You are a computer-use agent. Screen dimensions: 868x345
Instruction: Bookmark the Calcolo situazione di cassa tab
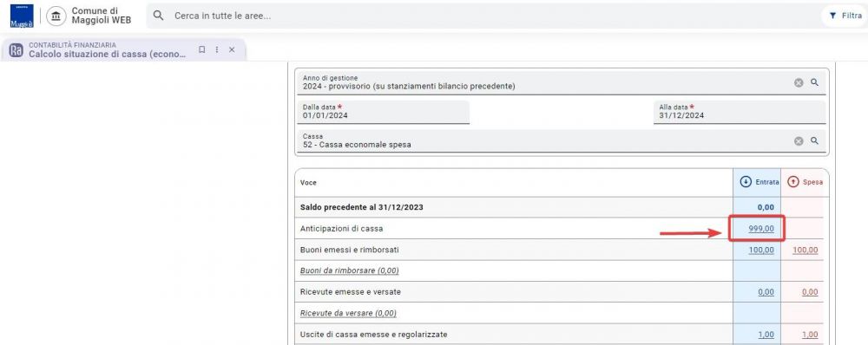(x=202, y=49)
